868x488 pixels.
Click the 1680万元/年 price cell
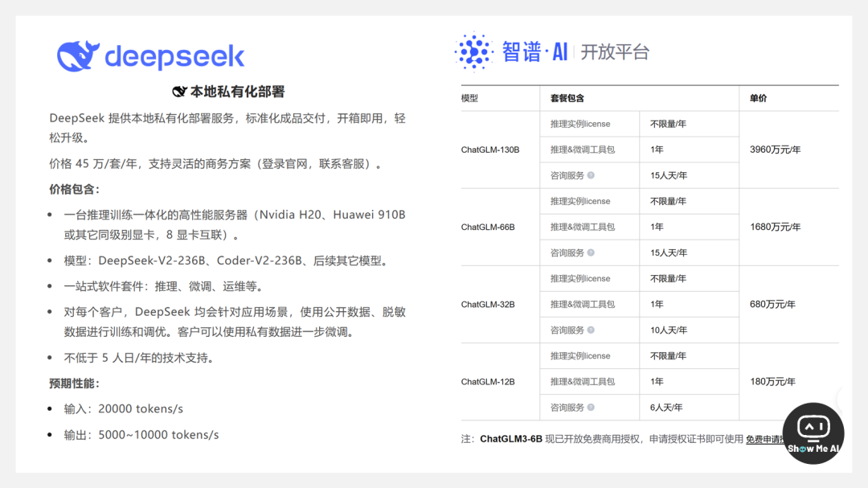click(x=775, y=227)
